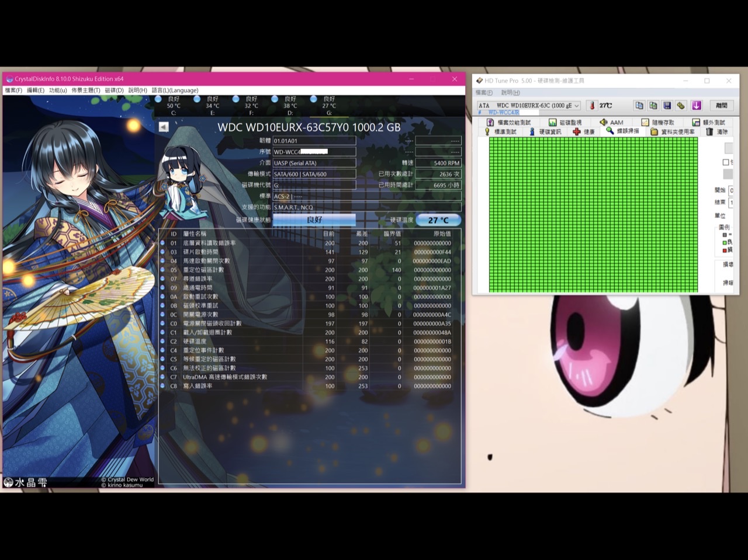Click the 介面 field UASP (Serial ATA)
This screenshot has height=560, width=748.
tap(314, 163)
